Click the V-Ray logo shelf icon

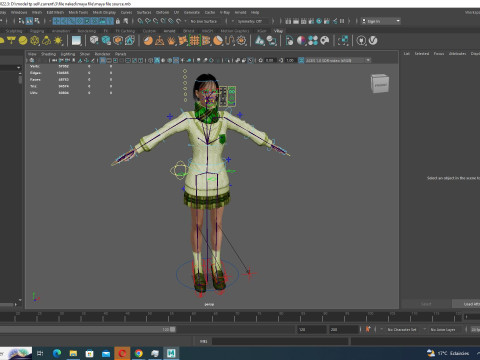coord(373,41)
